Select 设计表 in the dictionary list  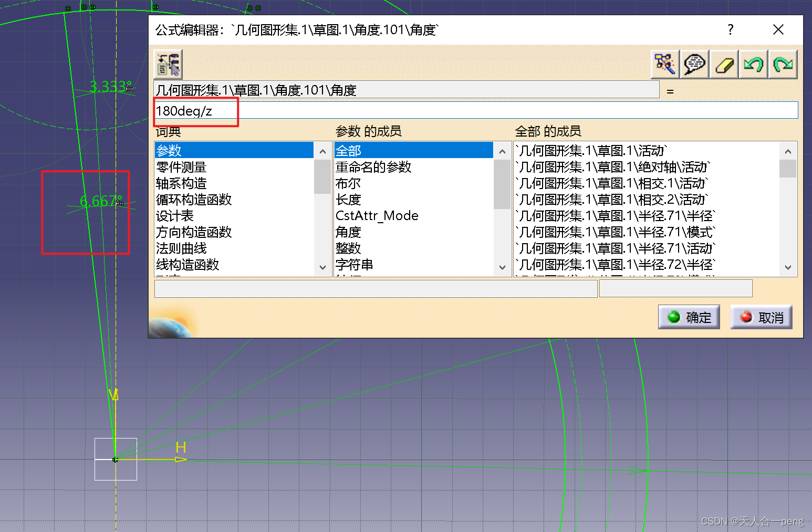point(175,216)
